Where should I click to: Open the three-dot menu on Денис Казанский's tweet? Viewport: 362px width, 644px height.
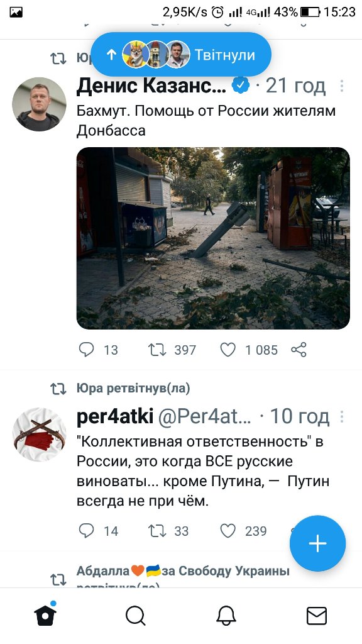tap(341, 86)
